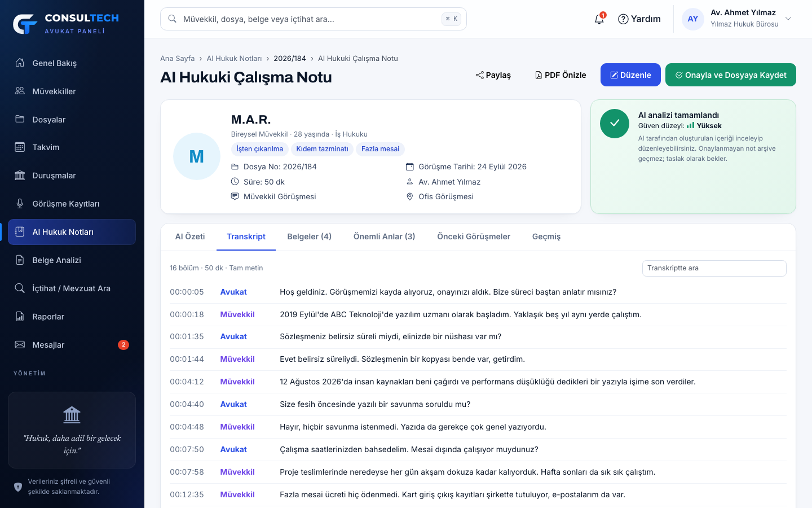Select transcript timestamp 00:04:12
This screenshot has width=812, height=508.
(x=187, y=382)
